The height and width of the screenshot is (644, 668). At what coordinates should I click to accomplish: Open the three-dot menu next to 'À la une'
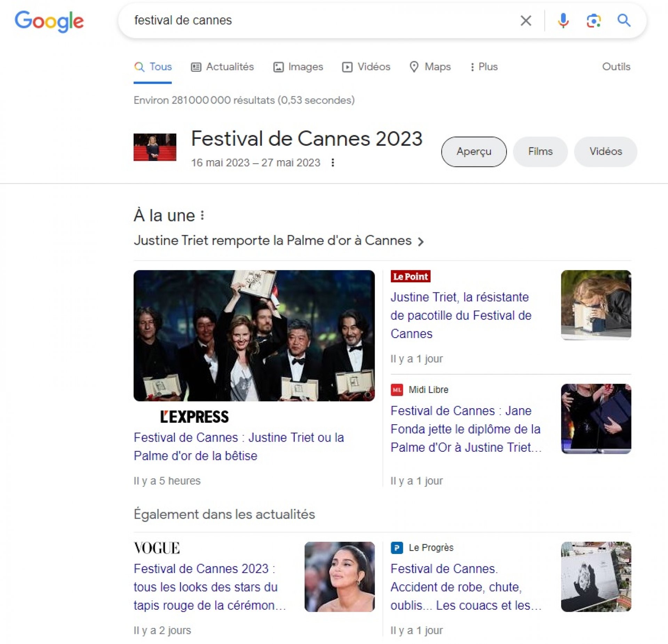(202, 216)
